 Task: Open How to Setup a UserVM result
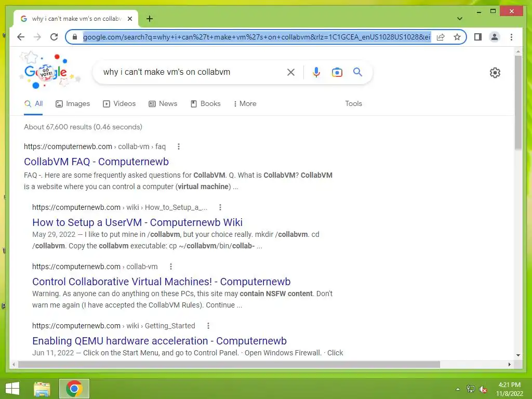tap(137, 222)
